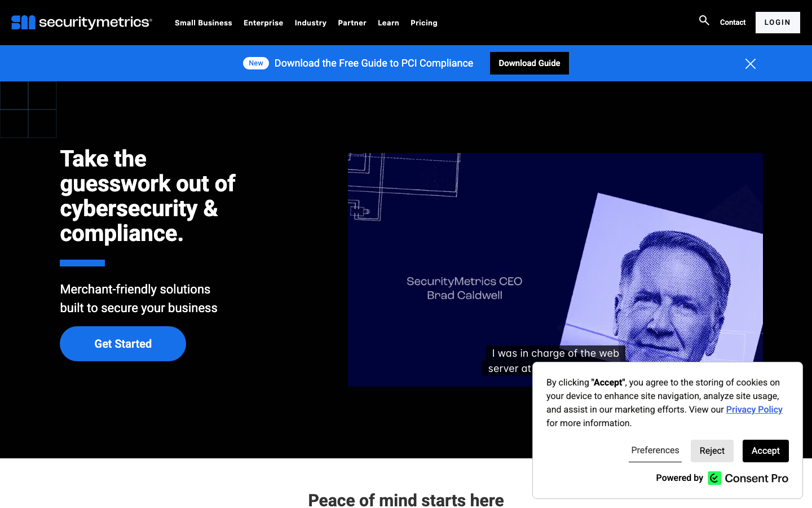Screen dimensions: 812x508
Task: Click the SecurityMetrics logo
Action: 82,23
